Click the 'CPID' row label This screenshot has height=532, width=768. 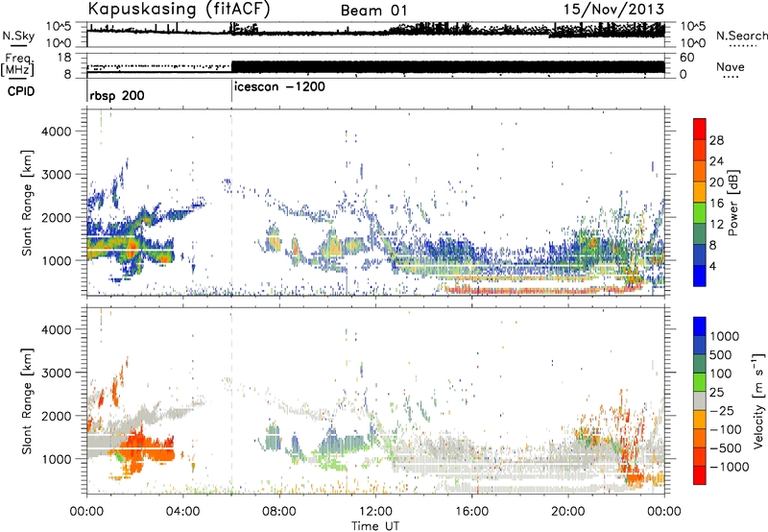(x=21, y=91)
